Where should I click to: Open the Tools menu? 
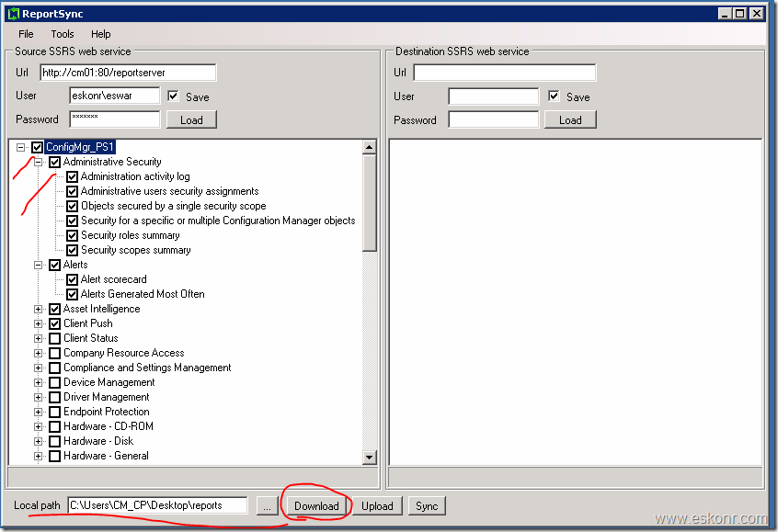(x=62, y=34)
